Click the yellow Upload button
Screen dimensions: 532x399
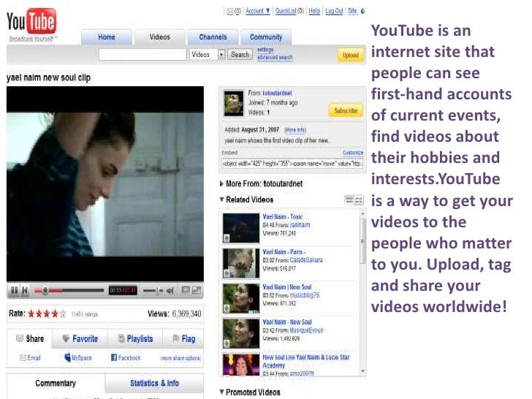[351, 55]
